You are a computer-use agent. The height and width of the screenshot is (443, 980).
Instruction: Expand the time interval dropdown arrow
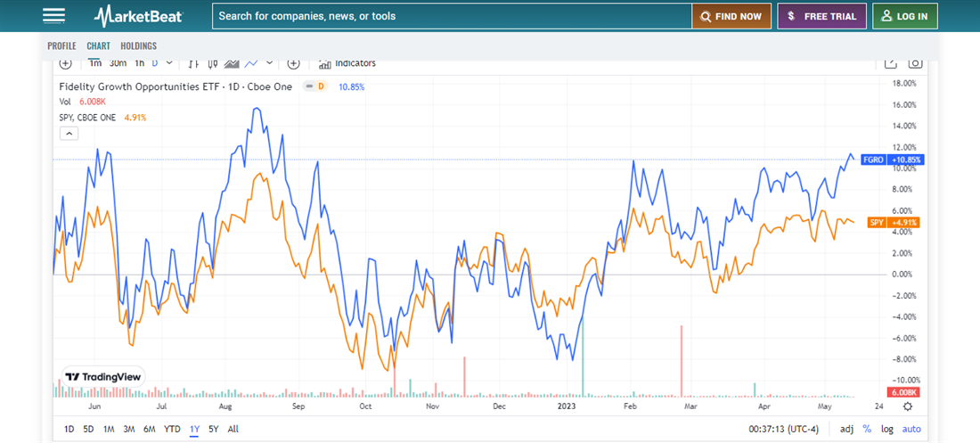(169, 63)
